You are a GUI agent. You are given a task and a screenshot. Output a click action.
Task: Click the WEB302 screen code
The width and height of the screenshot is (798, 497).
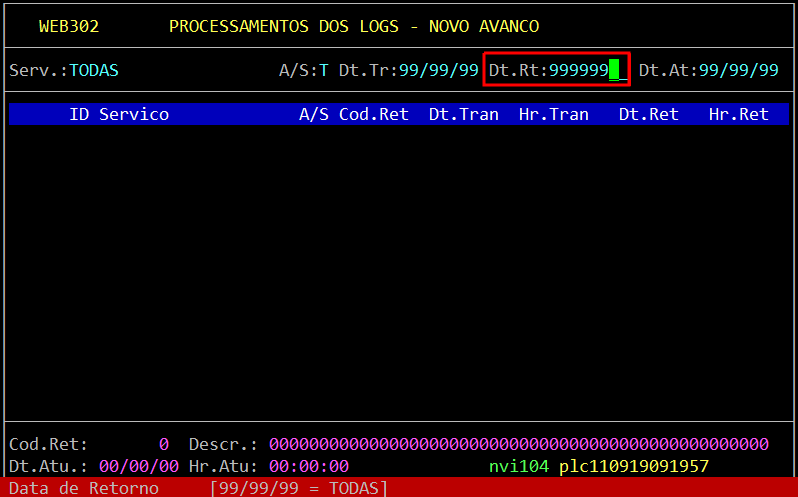pos(68,26)
